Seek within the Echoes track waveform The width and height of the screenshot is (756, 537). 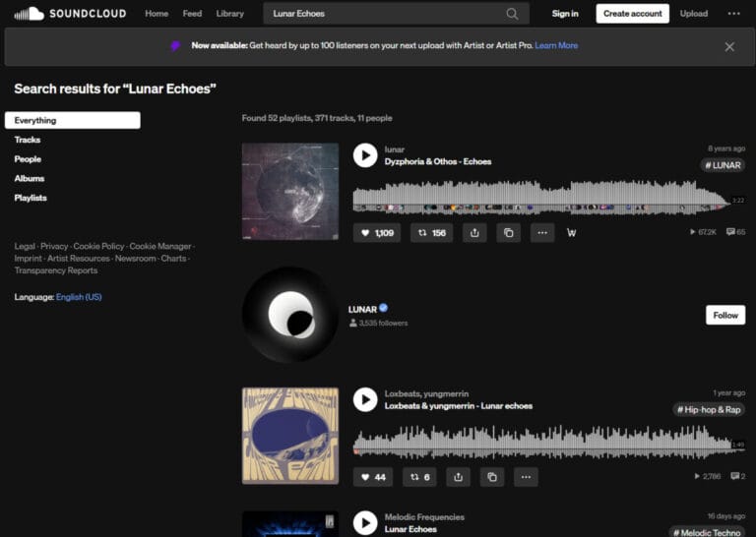[x=541, y=197]
